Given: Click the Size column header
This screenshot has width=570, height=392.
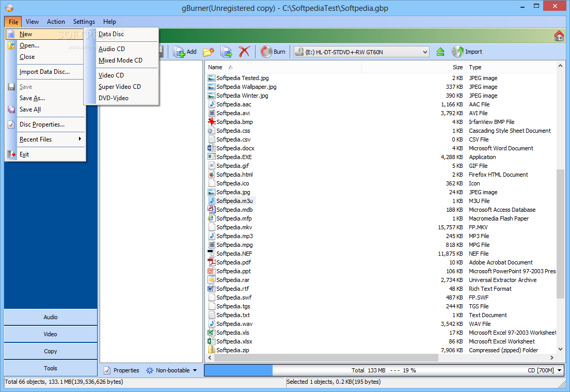Looking at the screenshot, I should [x=414, y=67].
